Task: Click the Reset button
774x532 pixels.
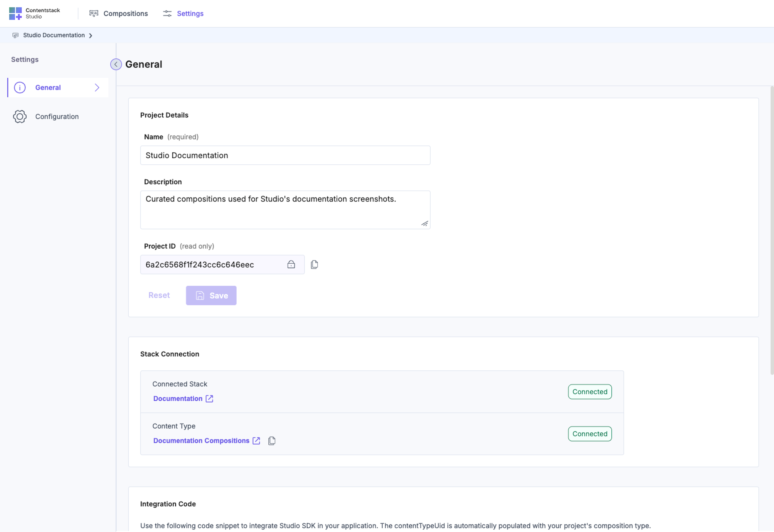Action: (x=159, y=295)
